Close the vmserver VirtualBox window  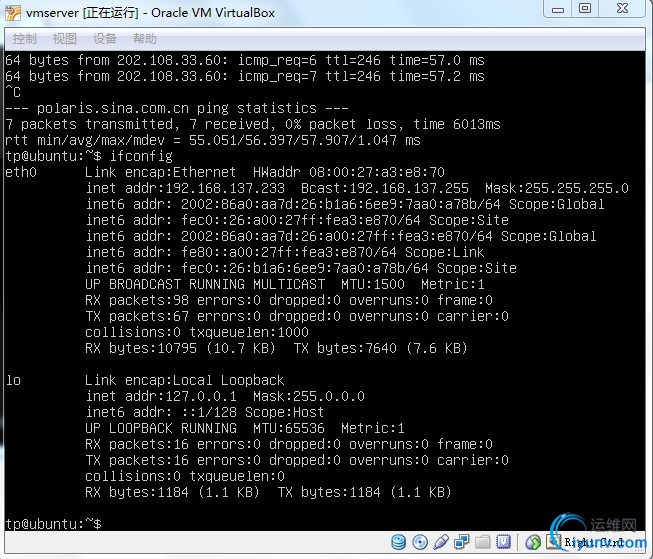tap(622, 9)
